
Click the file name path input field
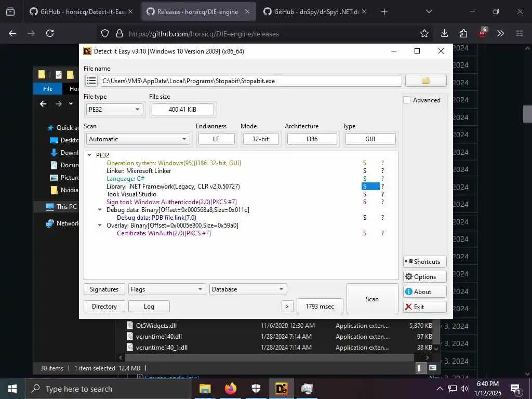click(251, 81)
